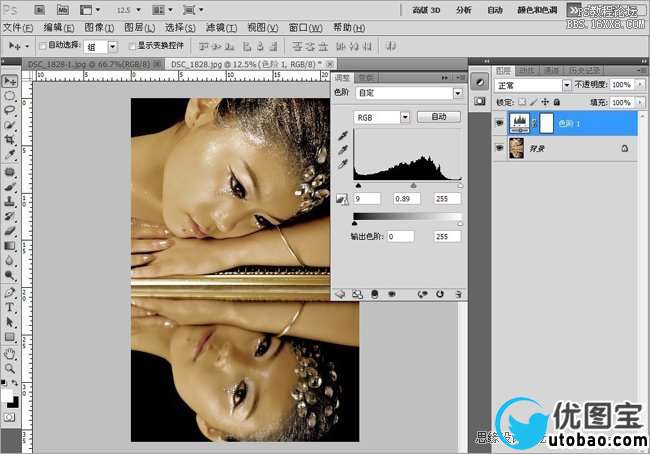Open the 窗口 (Window) menu

tap(306, 28)
